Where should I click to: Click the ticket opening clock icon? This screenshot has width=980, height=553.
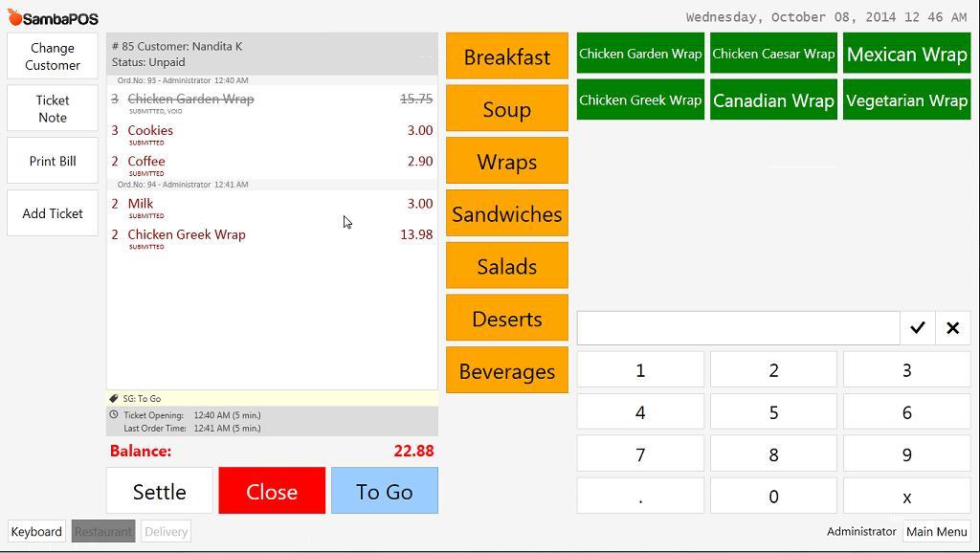tap(114, 415)
